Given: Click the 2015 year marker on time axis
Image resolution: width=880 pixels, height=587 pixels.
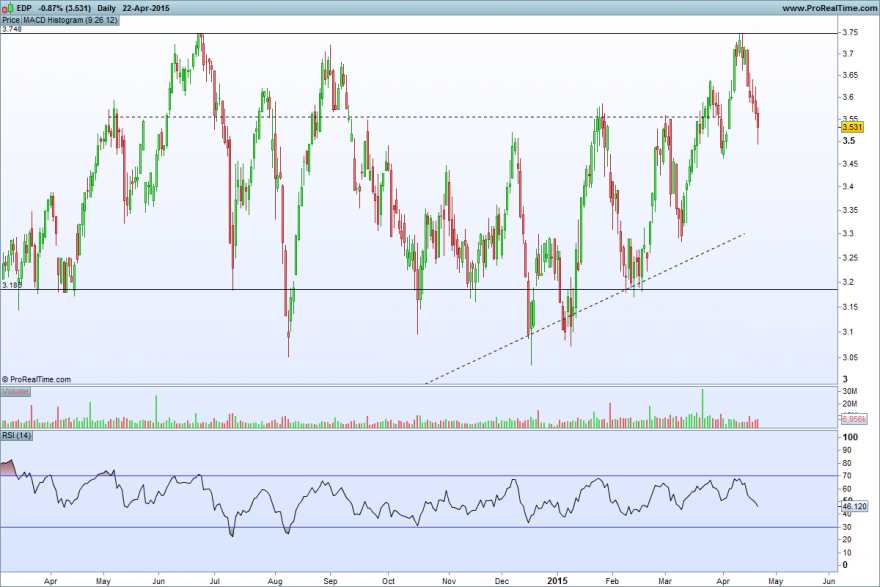Looking at the screenshot, I should (x=557, y=581).
